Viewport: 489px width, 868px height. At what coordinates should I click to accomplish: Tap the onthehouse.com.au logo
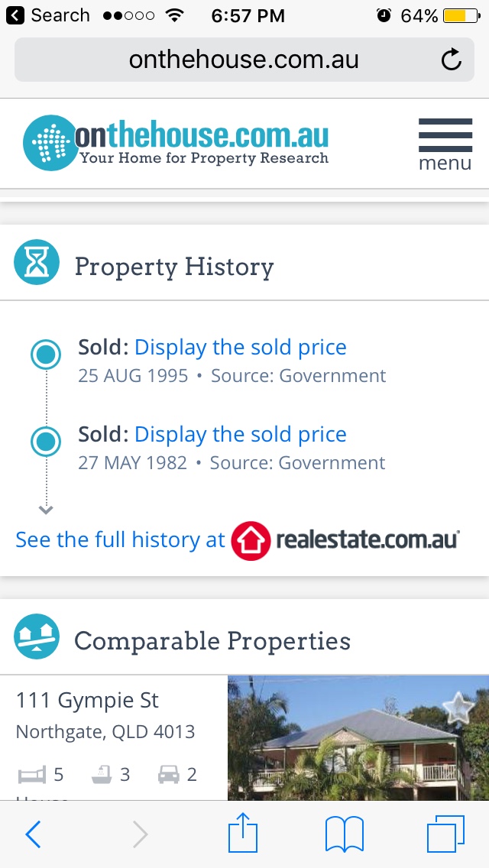(x=176, y=143)
